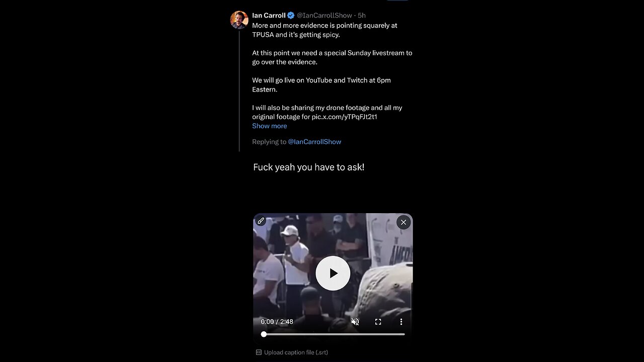Click the reply text input area

point(308,167)
